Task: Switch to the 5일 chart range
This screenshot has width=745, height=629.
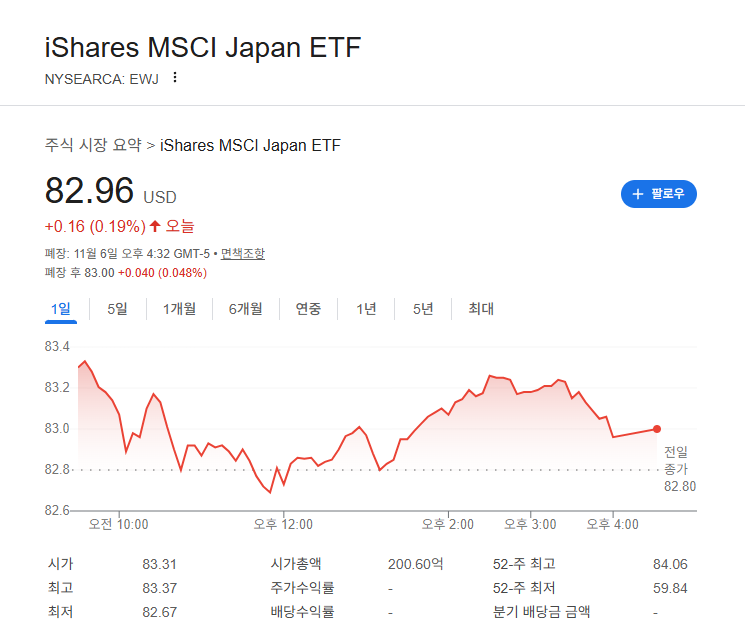Action: coord(117,309)
